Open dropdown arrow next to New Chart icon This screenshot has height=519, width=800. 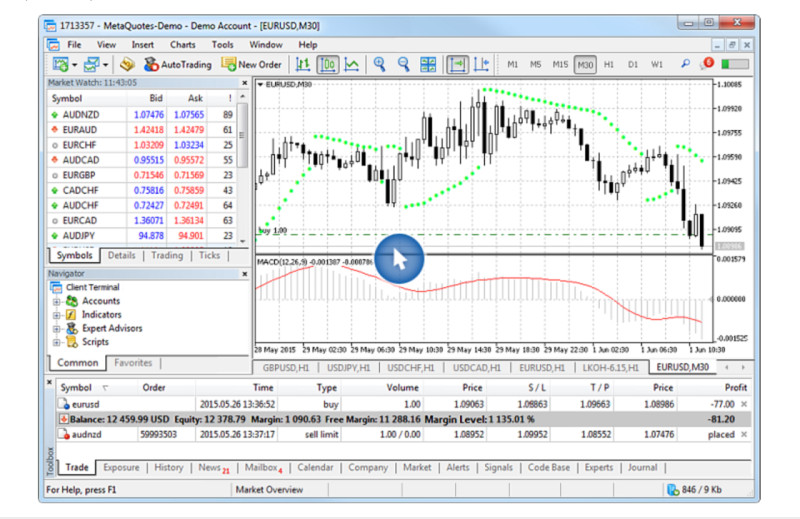(x=74, y=65)
